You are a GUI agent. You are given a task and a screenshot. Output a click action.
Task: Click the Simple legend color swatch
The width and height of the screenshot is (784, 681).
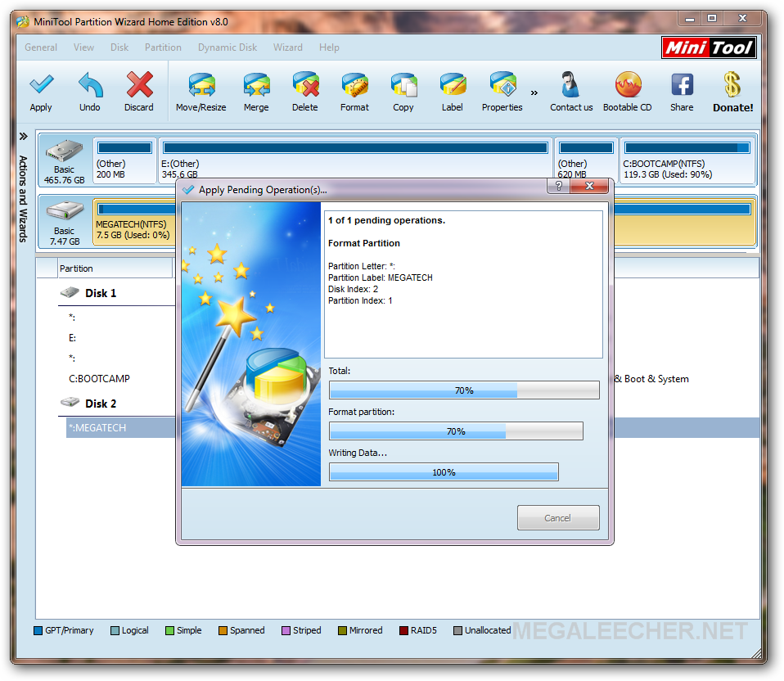(169, 630)
